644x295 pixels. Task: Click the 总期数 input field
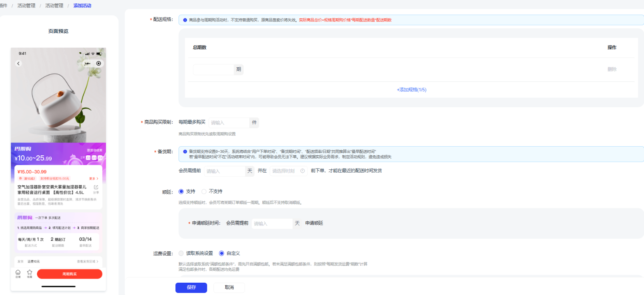213,69
